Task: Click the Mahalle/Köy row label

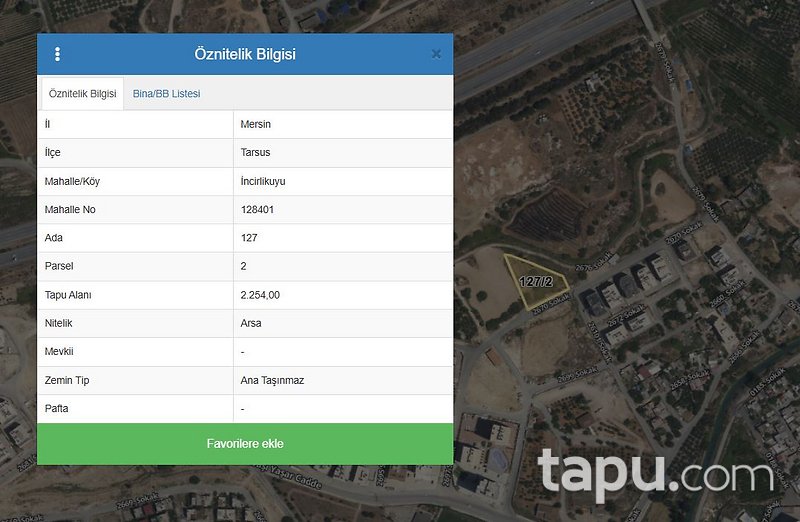Action: (x=73, y=181)
